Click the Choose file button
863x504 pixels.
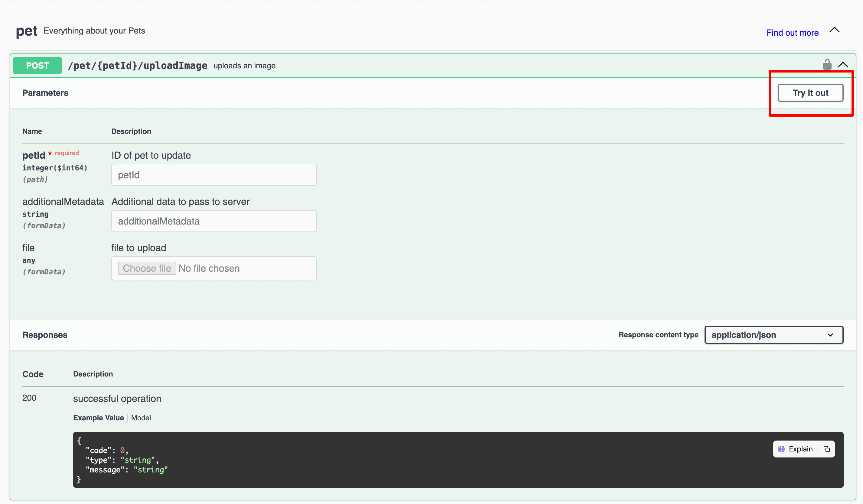(147, 268)
